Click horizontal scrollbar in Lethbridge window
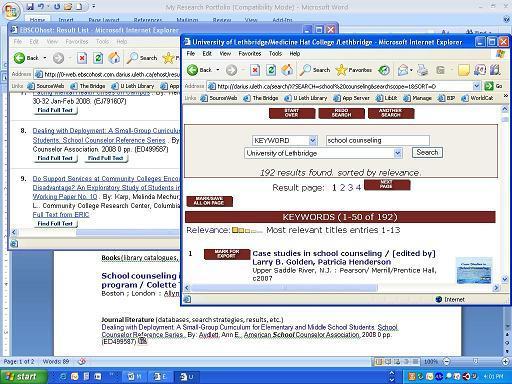 (284, 287)
